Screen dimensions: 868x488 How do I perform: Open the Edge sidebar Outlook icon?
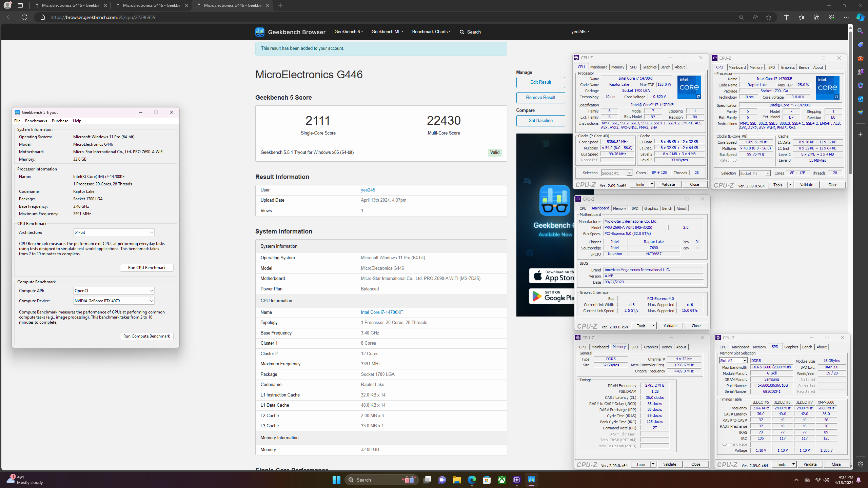pos(861,99)
